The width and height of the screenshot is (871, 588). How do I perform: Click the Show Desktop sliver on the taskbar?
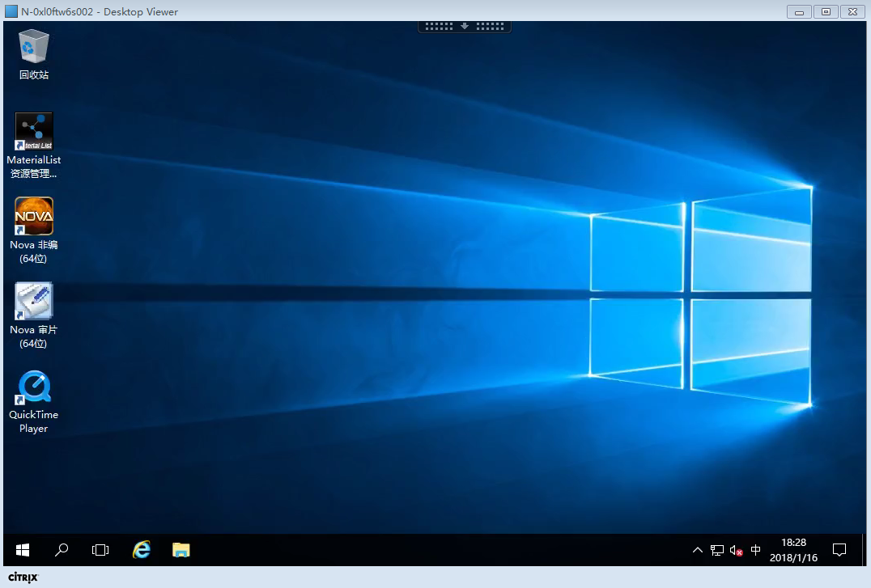click(x=865, y=550)
